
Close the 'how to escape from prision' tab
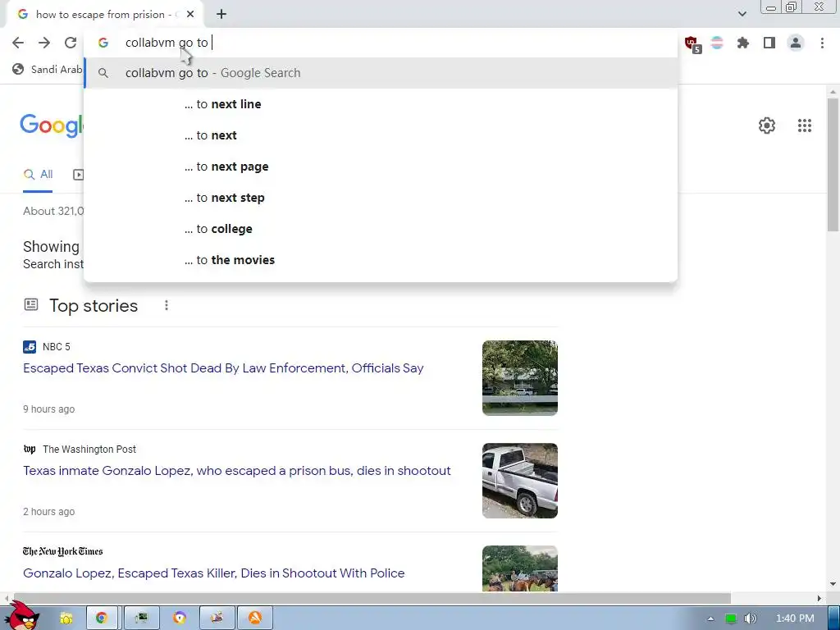190,15
